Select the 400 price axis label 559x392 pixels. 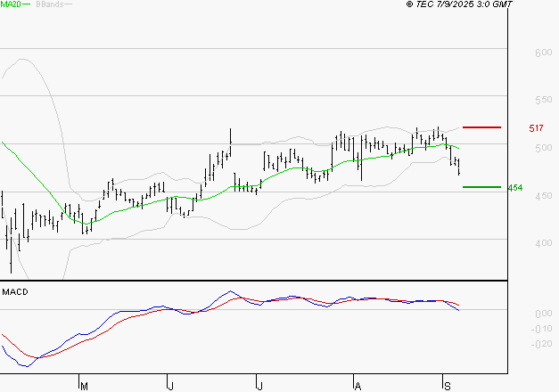pyautogui.click(x=543, y=243)
